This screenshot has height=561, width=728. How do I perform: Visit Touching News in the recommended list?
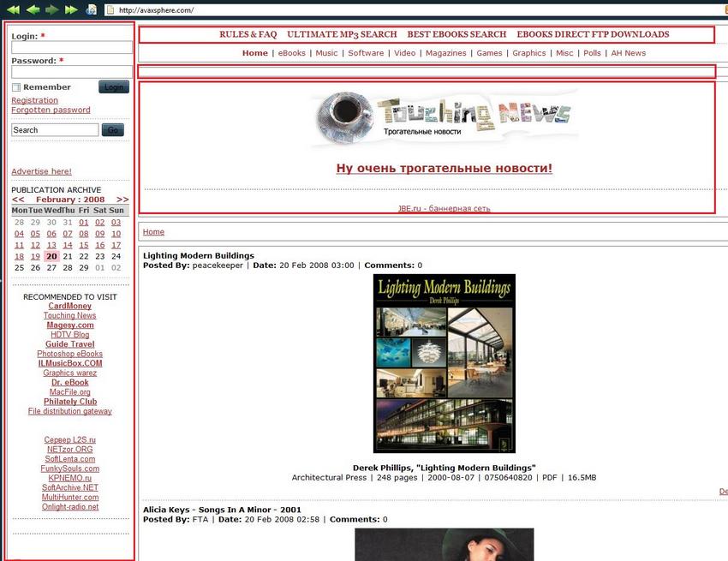[69, 315]
